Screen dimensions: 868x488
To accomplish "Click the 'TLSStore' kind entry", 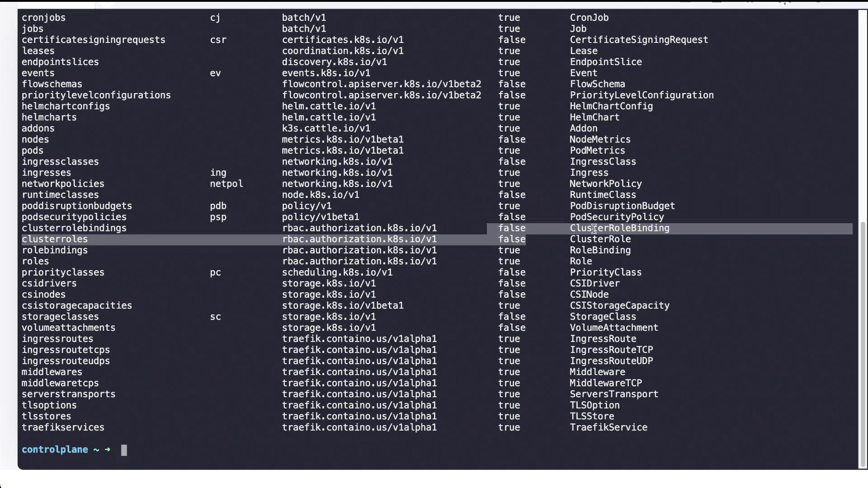I will (592, 416).
